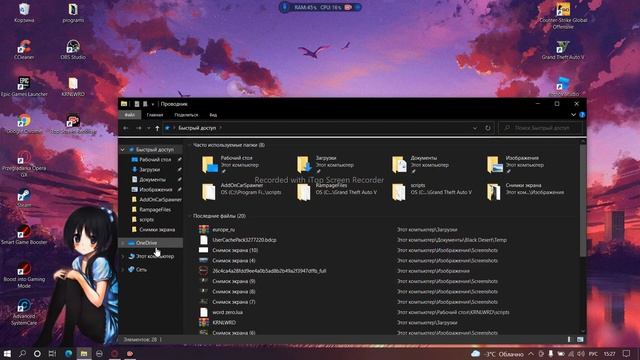This screenshot has width=640, height=360.
Task: Open the Grand Theft Auto V desktop shortcut
Action: 563,49
